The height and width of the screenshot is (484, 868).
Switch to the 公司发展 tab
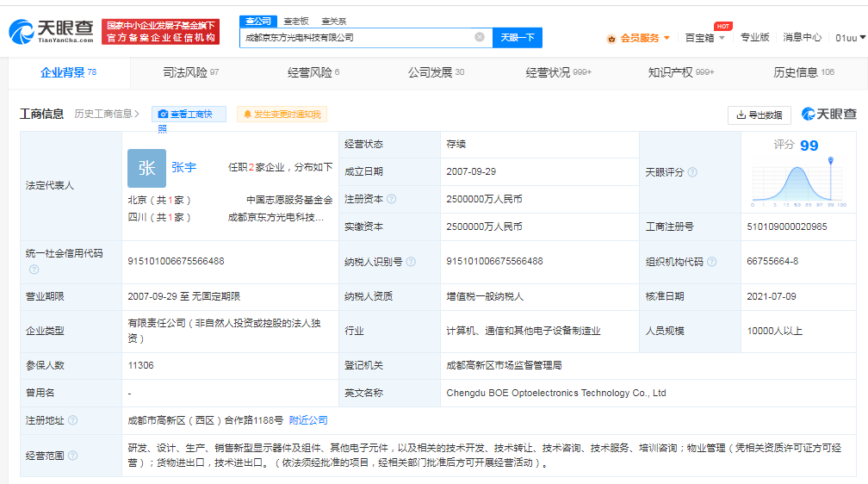[x=437, y=72]
